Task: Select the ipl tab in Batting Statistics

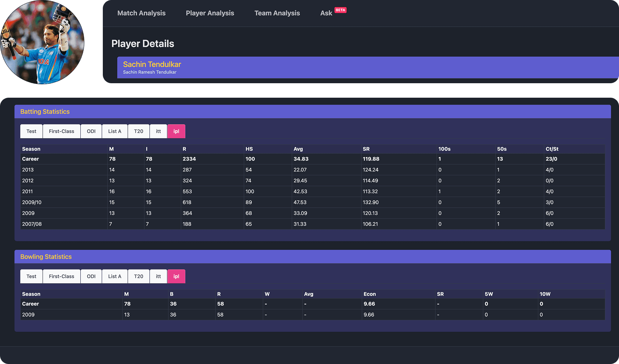Action: pos(176,131)
